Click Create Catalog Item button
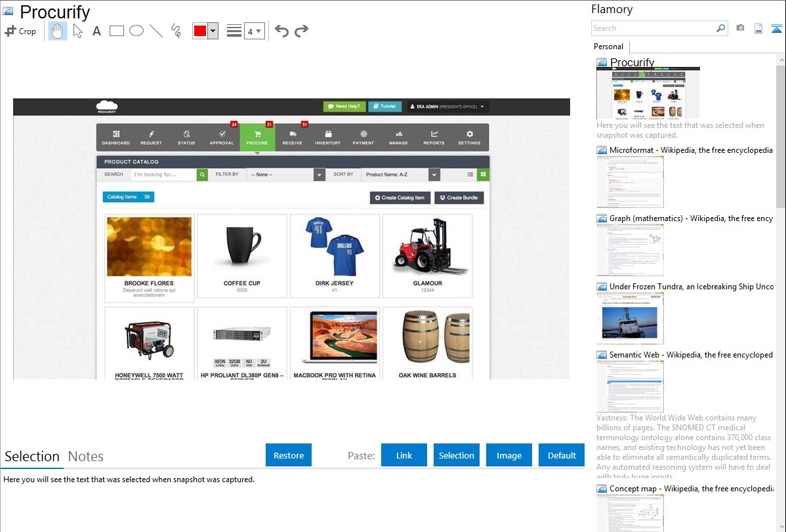 click(400, 197)
